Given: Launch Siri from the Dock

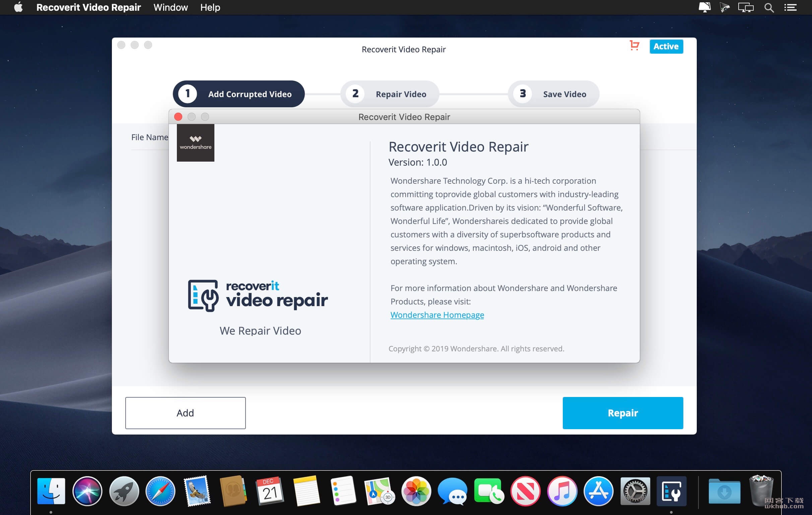Looking at the screenshot, I should click(x=87, y=491).
